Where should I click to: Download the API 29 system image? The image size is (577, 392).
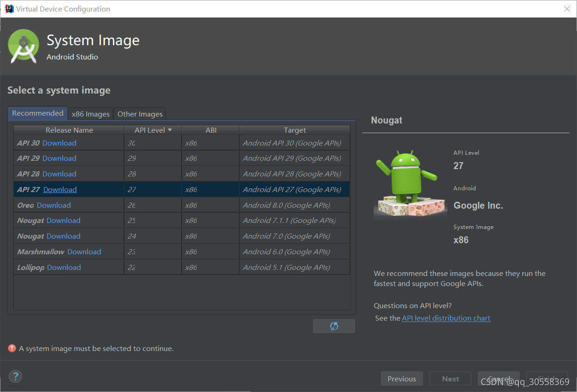(x=59, y=158)
